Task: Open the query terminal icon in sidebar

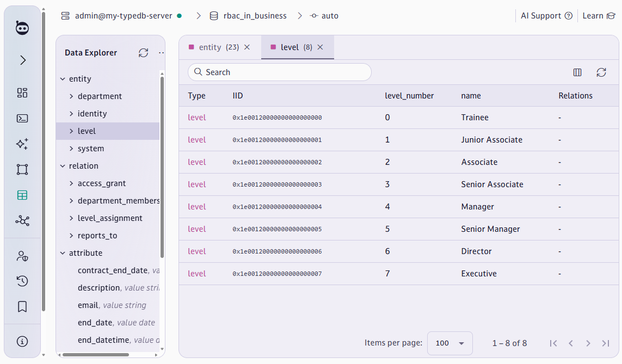Action: tap(22, 118)
